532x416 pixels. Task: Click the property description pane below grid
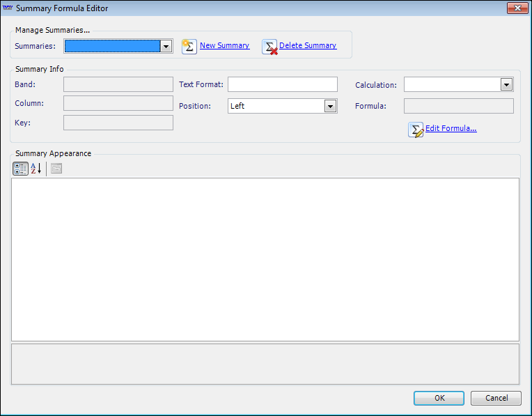pos(265,364)
